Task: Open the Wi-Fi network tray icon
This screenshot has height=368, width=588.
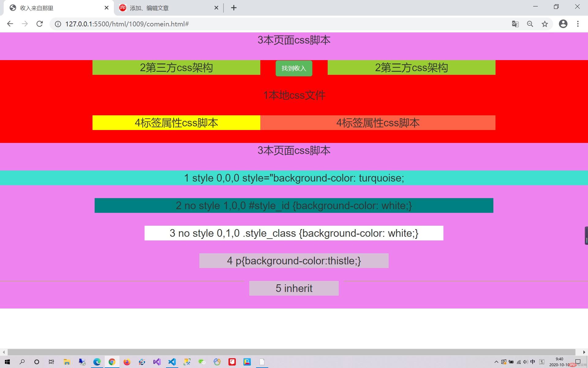Action: pos(519,362)
